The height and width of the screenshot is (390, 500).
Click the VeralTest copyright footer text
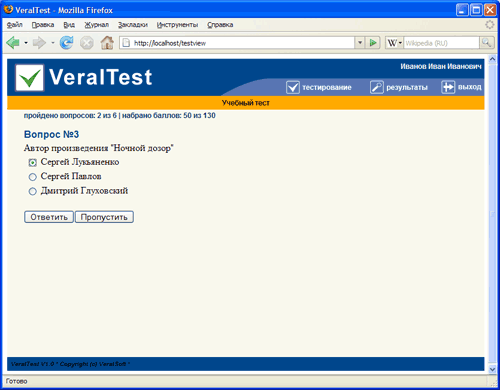coord(70,364)
